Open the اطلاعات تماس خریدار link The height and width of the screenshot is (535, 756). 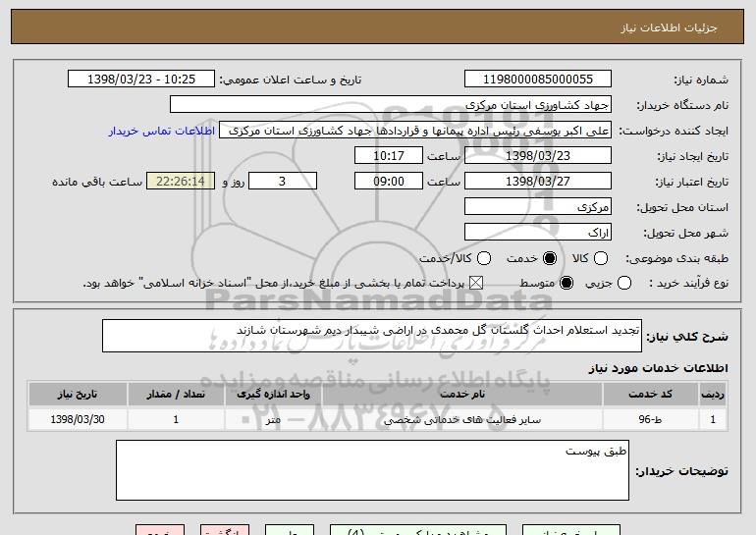tap(162, 131)
